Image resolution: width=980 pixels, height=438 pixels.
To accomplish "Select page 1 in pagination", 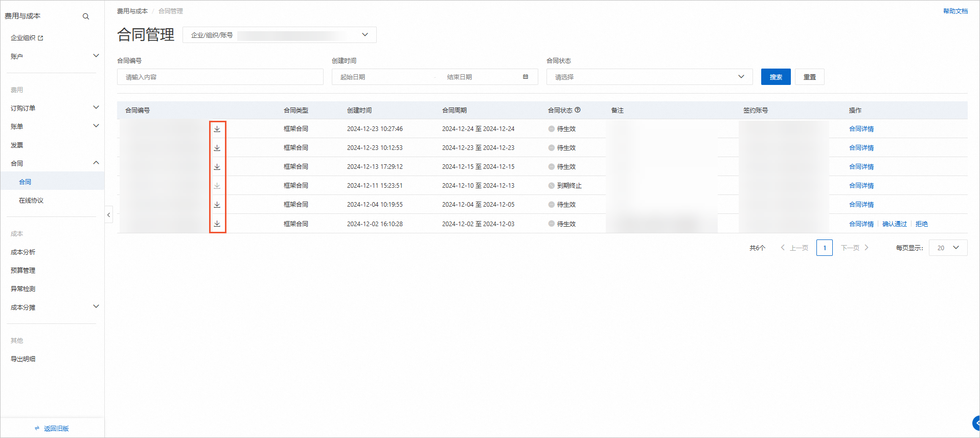I will pyautogui.click(x=825, y=248).
